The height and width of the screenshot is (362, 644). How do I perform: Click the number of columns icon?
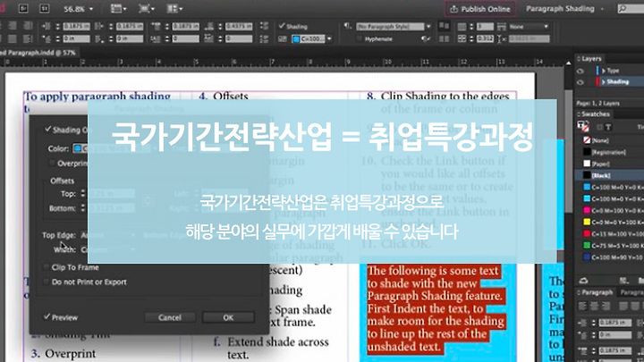point(462,26)
